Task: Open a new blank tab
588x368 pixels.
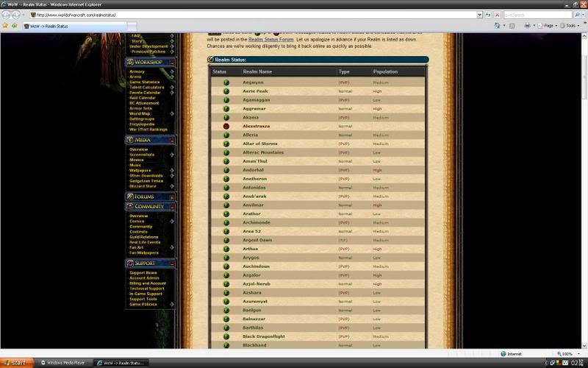Action: 132,26
